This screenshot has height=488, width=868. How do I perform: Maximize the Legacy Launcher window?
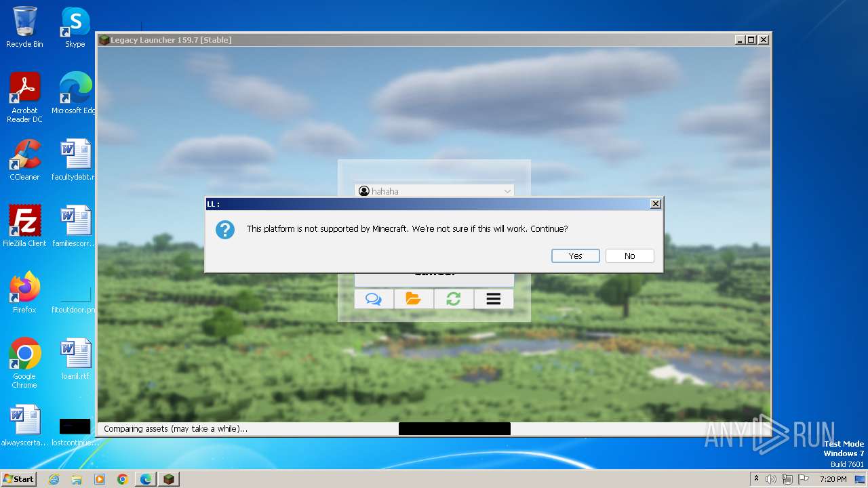coord(751,40)
